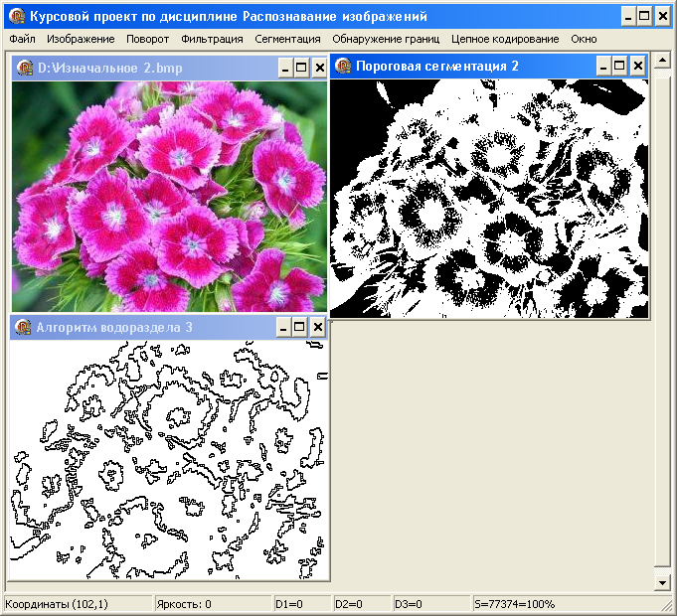This screenshot has width=677, height=616.
Task: Click the main window application icon
Action: click(17, 16)
